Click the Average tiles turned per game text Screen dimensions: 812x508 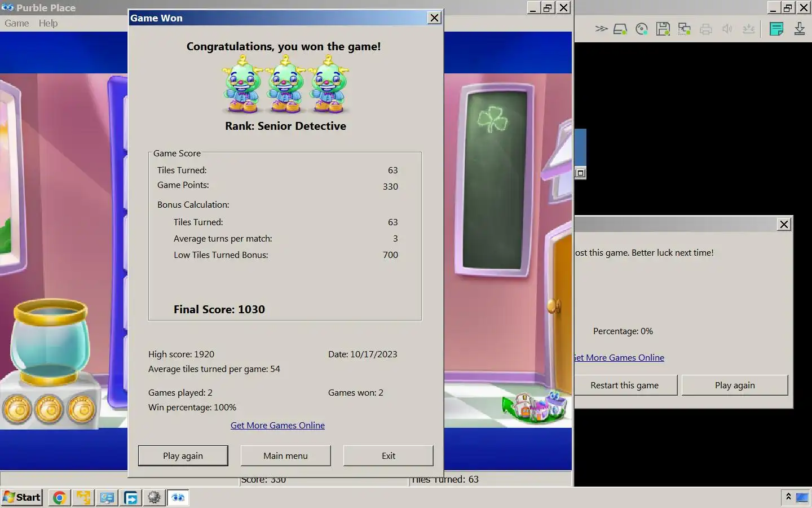pos(214,369)
